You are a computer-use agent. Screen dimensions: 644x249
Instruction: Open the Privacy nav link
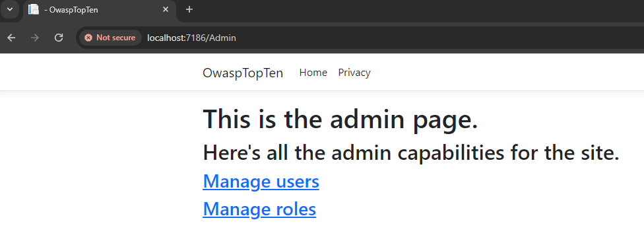[x=354, y=73]
